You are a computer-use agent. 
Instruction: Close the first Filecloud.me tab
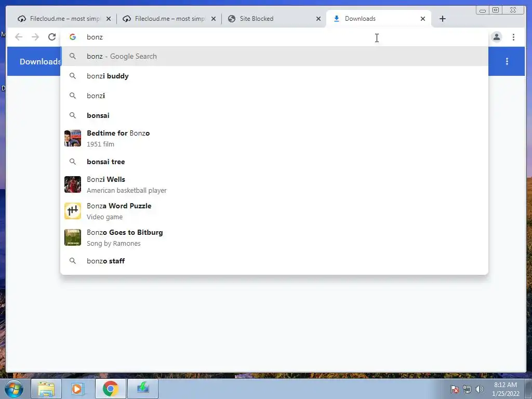(x=109, y=19)
